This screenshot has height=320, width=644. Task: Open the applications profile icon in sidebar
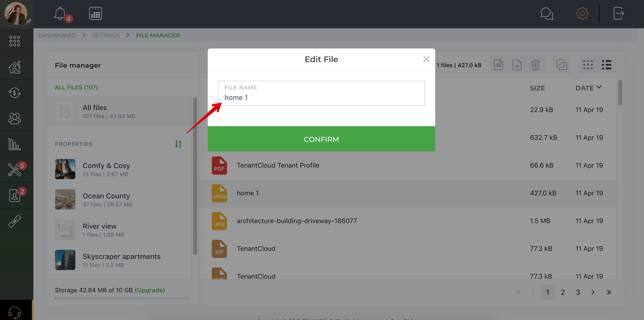[x=15, y=196]
